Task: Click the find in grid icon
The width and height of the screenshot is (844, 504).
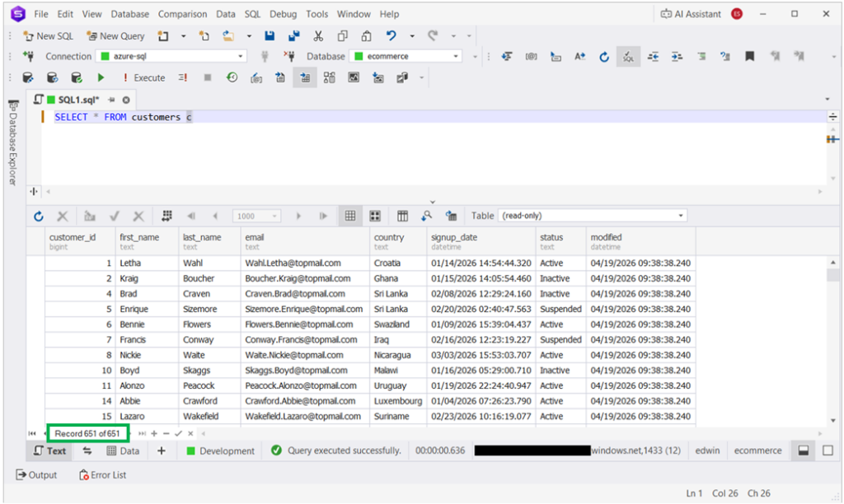Action: [426, 217]
